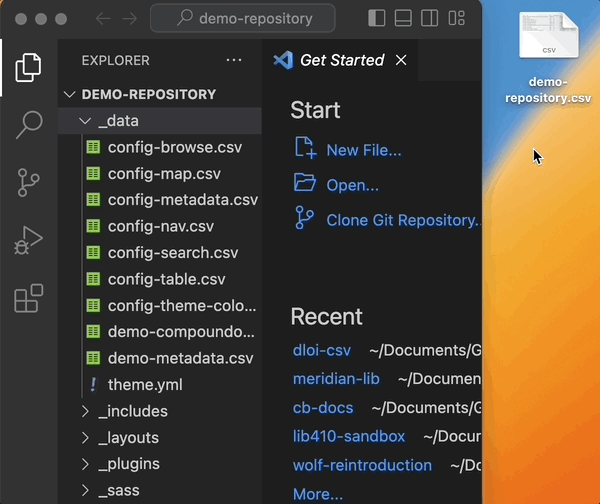600x504 pixels.
Task: Click the open folder icon
Action: tap(305, 182)
